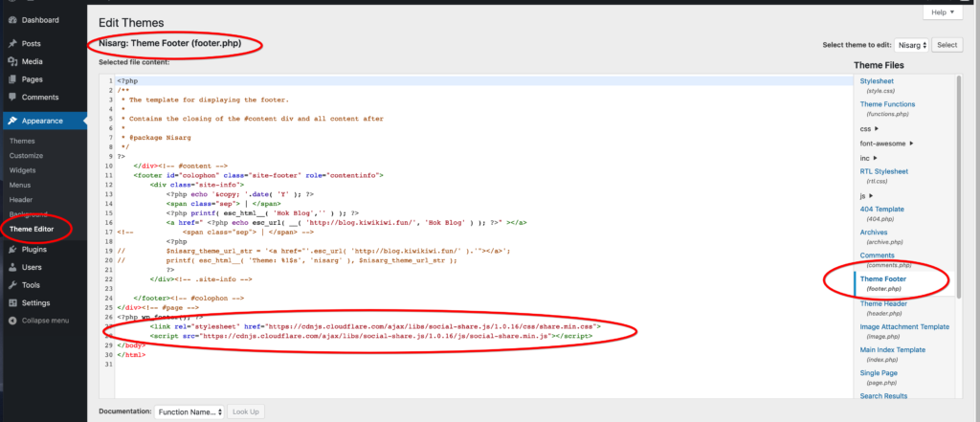This screenshot has width=980, height=422.
Task: Open the Stylesheet style.css file
Action: [x=877, y=81]
